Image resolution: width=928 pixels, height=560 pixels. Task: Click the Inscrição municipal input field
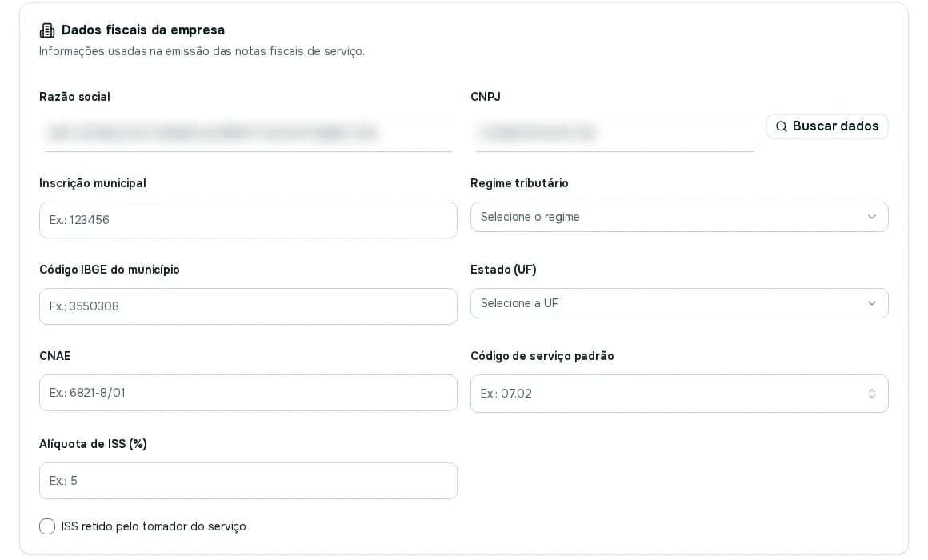click(248, 220)
